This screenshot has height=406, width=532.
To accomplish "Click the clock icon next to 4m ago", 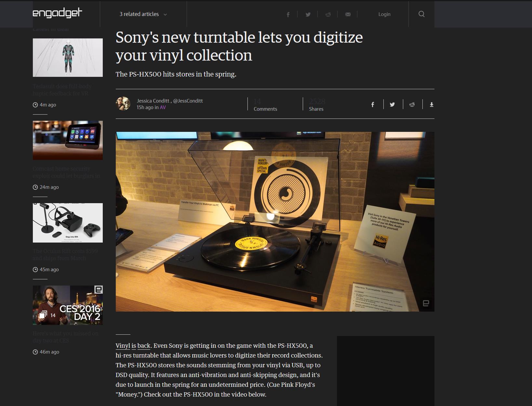I will [x=35, y=105].
